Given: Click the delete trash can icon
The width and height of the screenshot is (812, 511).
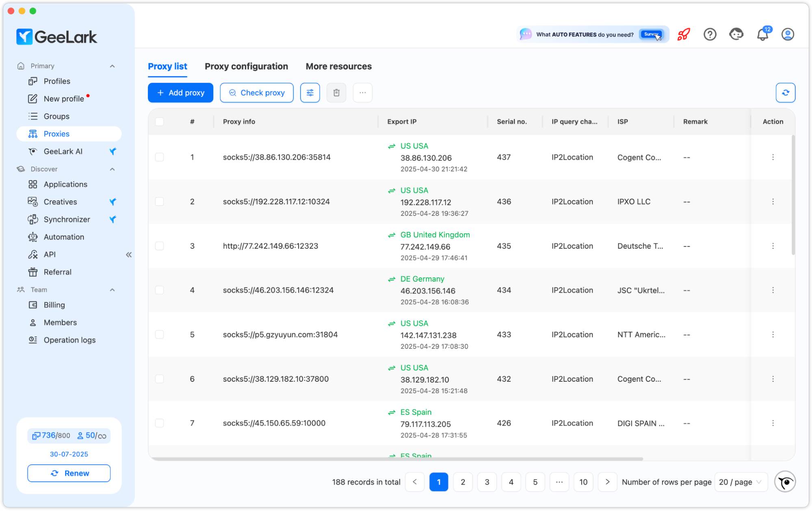Looking at the screenshot, I should pos(336,93).
